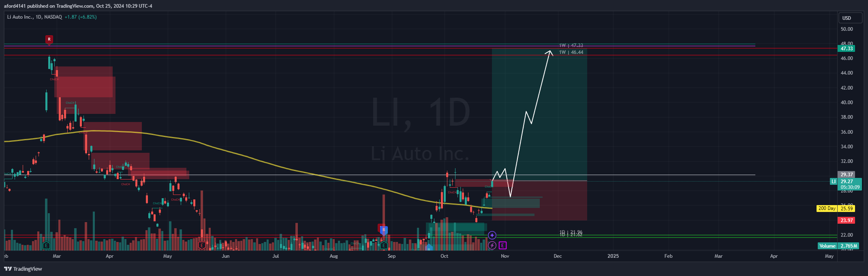Click the green E earnings marker before the first Mar label
This screenshot has height=276, width=868.
tap(46, 245)
